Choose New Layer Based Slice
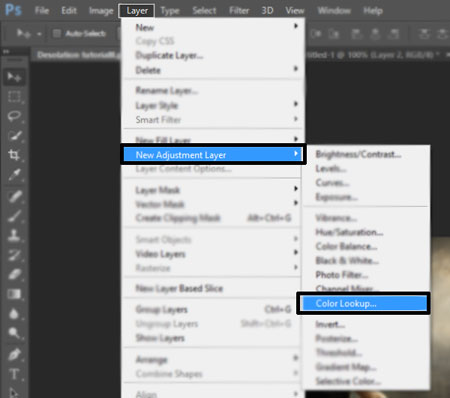The width and height of the screenshot is (450, 398). click(x=213, y=288)
